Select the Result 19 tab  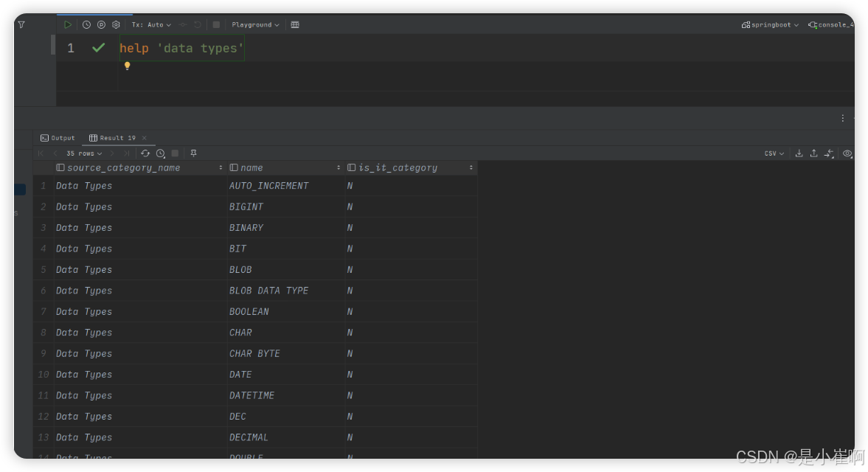pyautogui.click(x=112, y=138)
